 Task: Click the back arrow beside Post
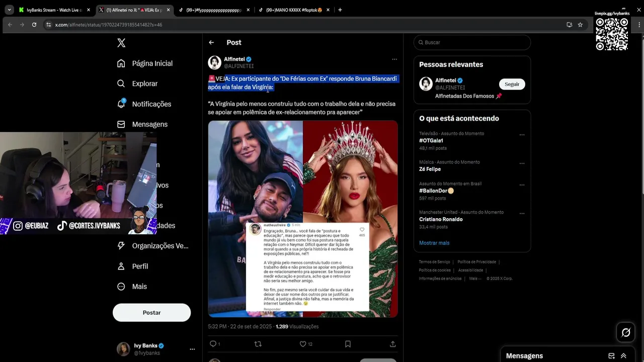(211, 43)
